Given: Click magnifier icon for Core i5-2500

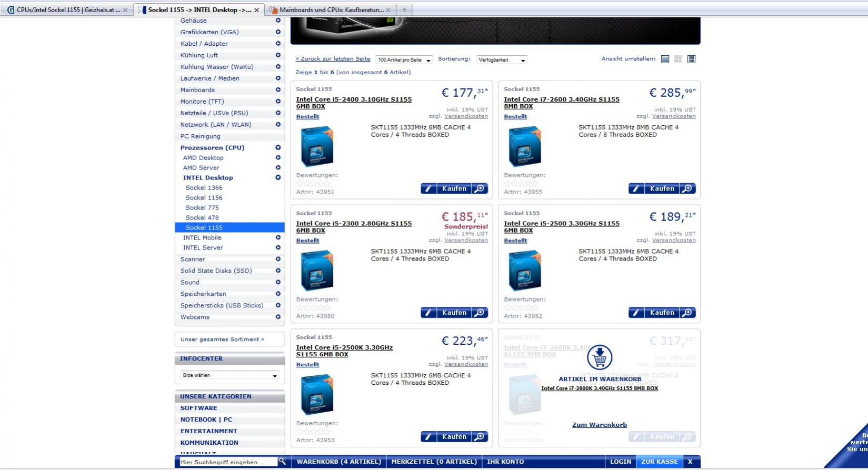Looking at the screenshot, I should [687, 313].
